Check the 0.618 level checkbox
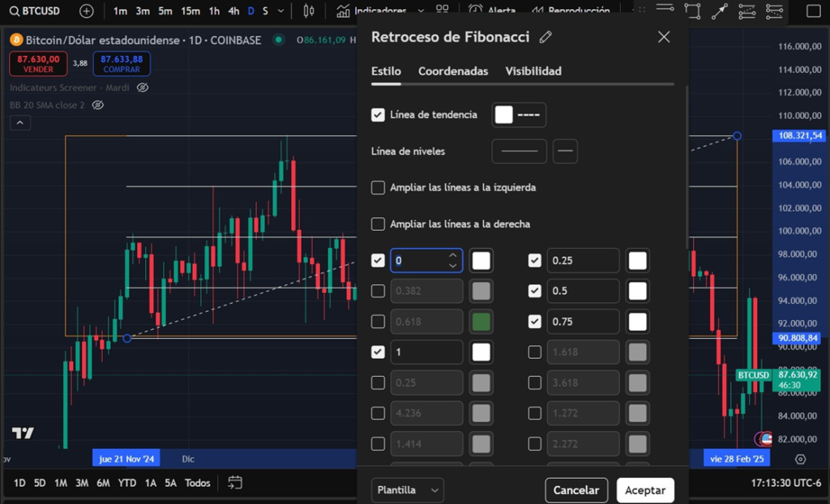 pos(378,322)
